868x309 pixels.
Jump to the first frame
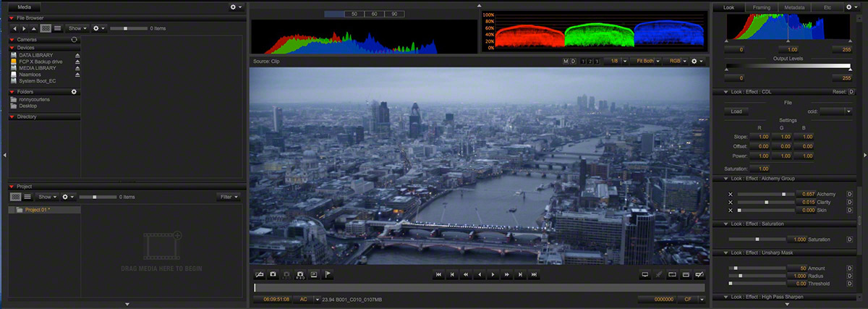[x=438, y=274]
